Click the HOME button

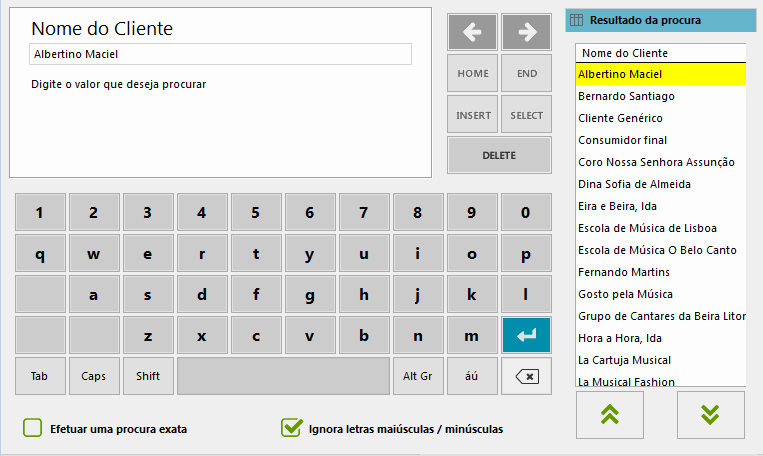(472, 73)
